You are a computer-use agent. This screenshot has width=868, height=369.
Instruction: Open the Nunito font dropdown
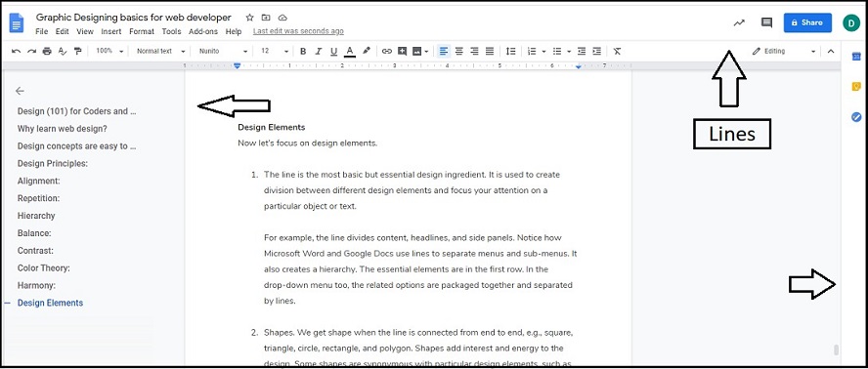[x=224, y=51]
